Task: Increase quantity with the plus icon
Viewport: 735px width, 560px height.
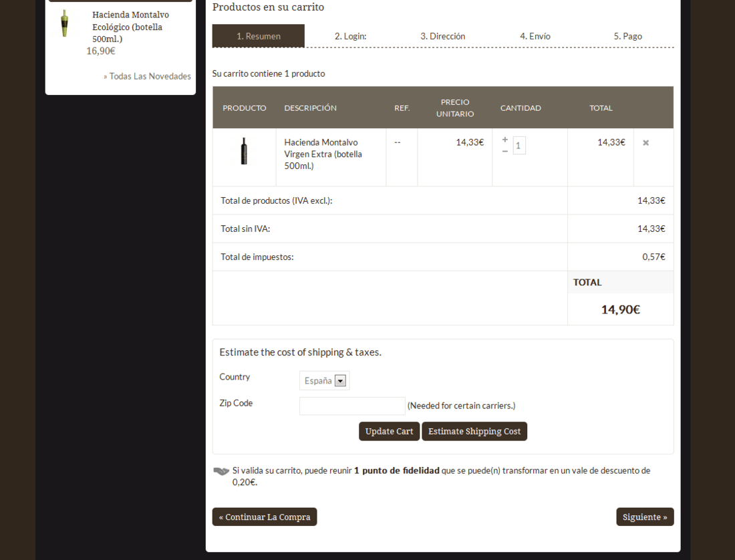Action: click(505, 140)
